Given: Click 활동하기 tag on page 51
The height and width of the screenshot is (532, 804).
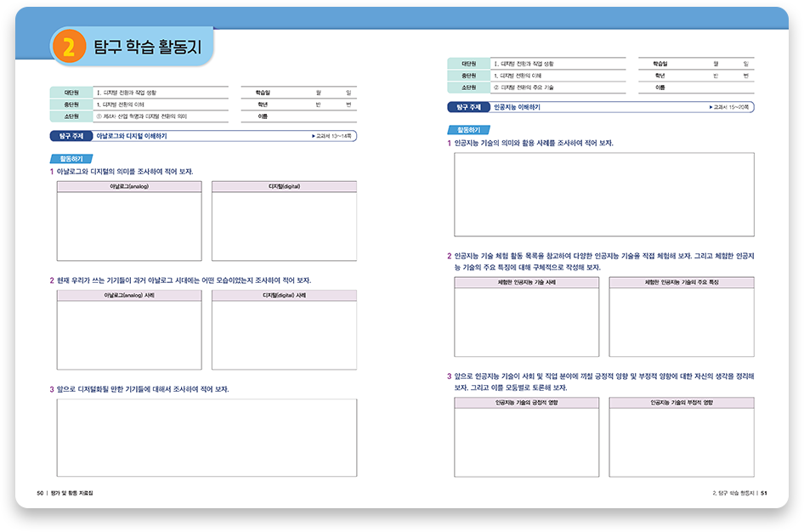Looking at the screenshot, I should (x=468, y=130).
